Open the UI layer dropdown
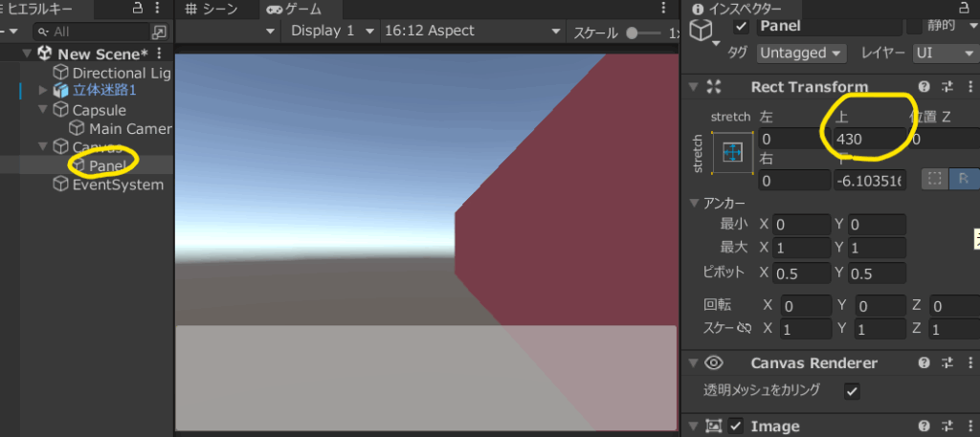This screenshot has height=437, width=980. (x=946, y=53)
